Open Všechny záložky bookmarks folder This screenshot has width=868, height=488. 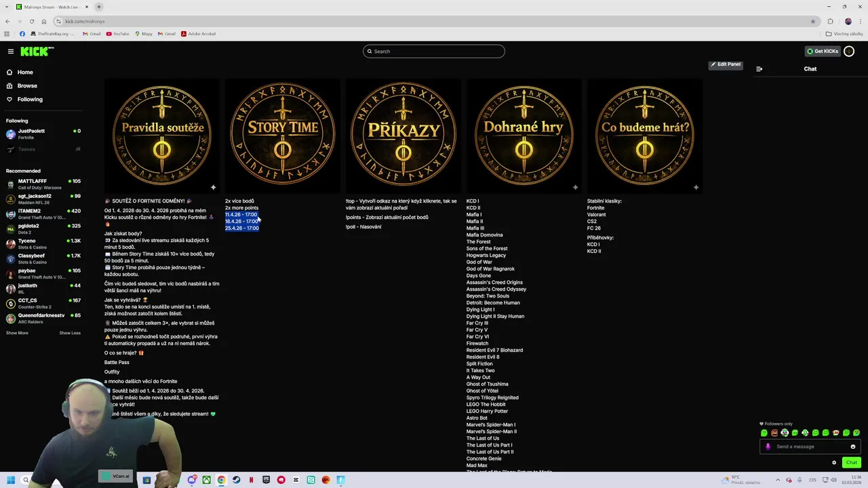coord(844,34)
